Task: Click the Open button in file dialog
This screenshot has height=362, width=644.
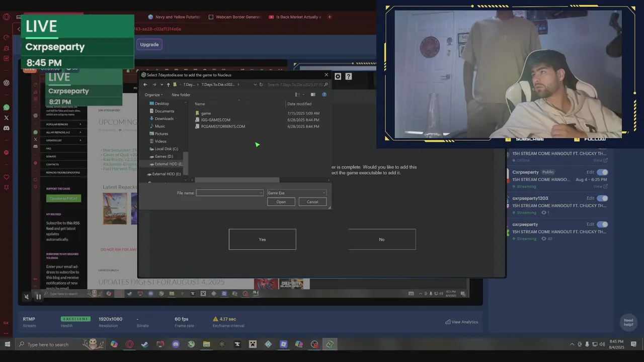Action: point(281,202)
